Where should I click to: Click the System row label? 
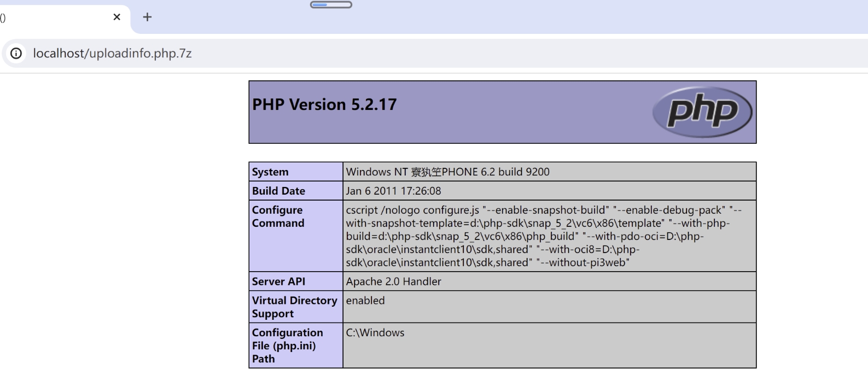coord(270,172)
